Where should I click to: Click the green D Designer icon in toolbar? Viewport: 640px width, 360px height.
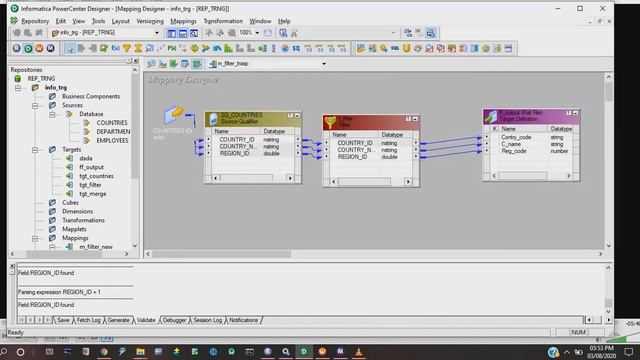click(x=28, y=49)
